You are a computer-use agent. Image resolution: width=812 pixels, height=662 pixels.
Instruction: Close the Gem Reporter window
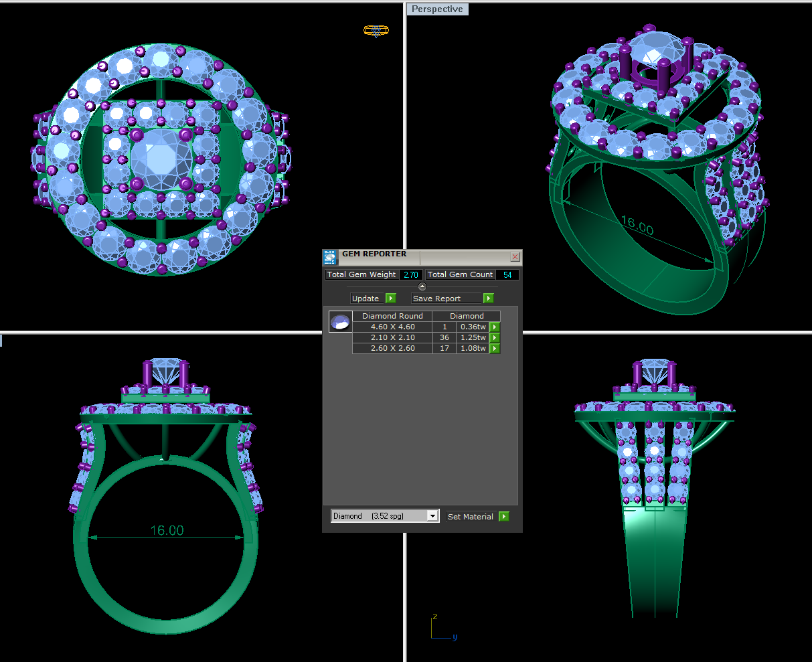pos(515,256)
